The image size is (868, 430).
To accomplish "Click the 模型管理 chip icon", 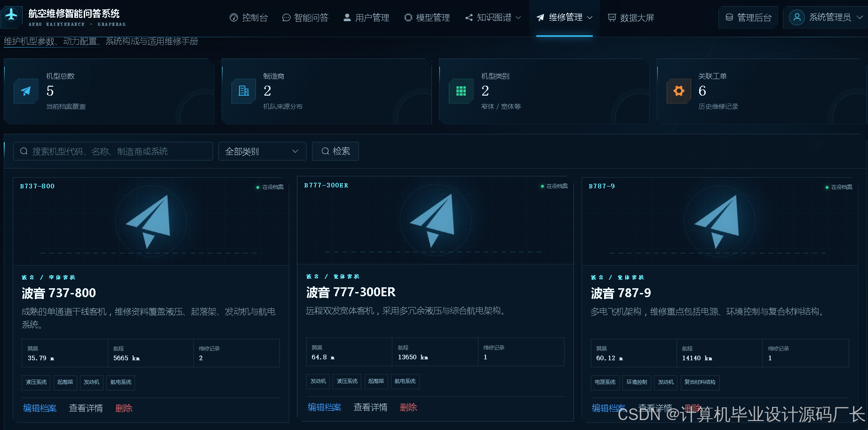I will coord(408,17).
